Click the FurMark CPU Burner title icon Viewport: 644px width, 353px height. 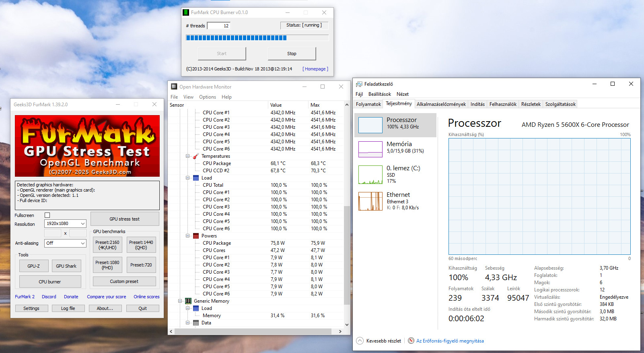[x=186, y=12]
